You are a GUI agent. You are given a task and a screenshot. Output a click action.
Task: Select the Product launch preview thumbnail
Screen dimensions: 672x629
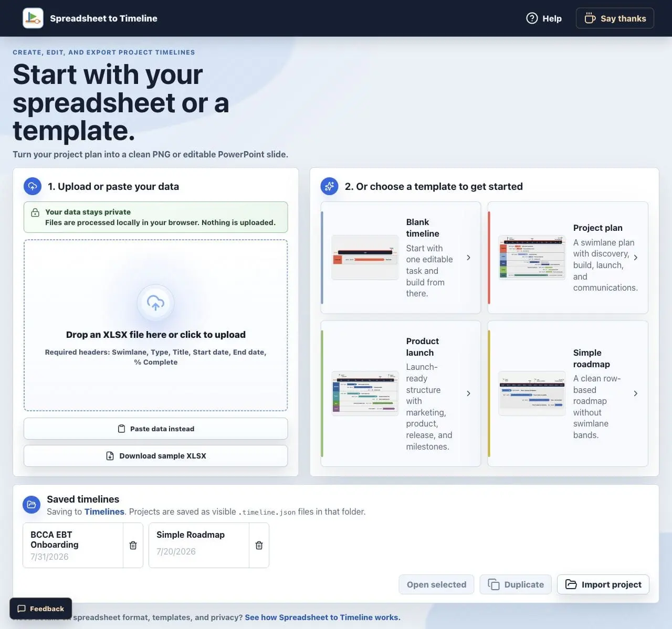(x=365, y=393)
